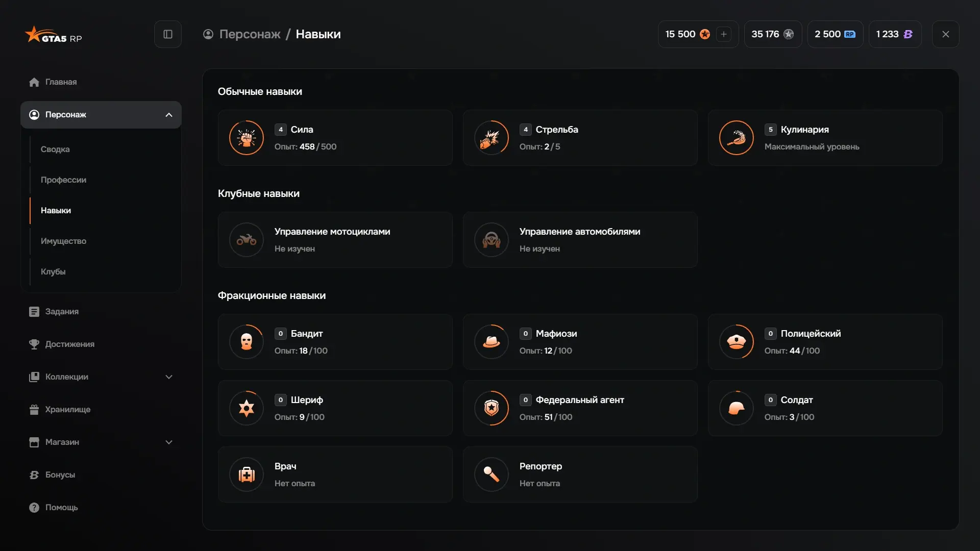Click the Шериф star badge icon

247,408
